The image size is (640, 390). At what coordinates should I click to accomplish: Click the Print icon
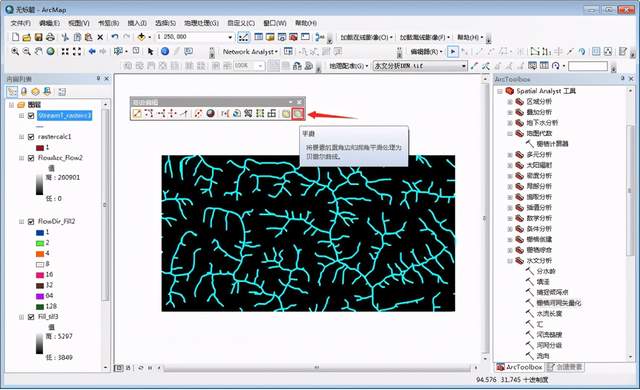point(50,37)
